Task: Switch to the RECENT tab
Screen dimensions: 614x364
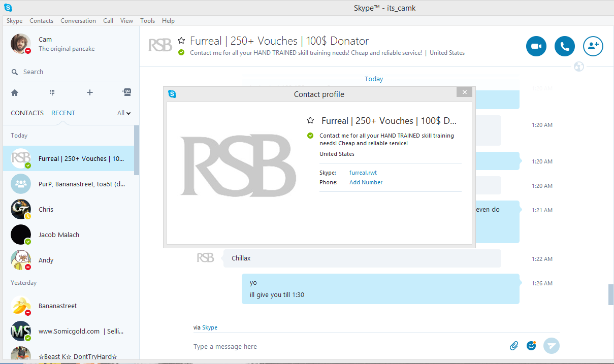Action: [x=63, y=113]
